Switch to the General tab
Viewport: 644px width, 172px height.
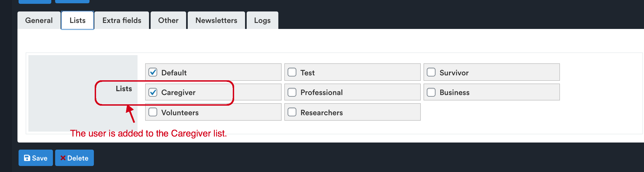coord(39,20)
